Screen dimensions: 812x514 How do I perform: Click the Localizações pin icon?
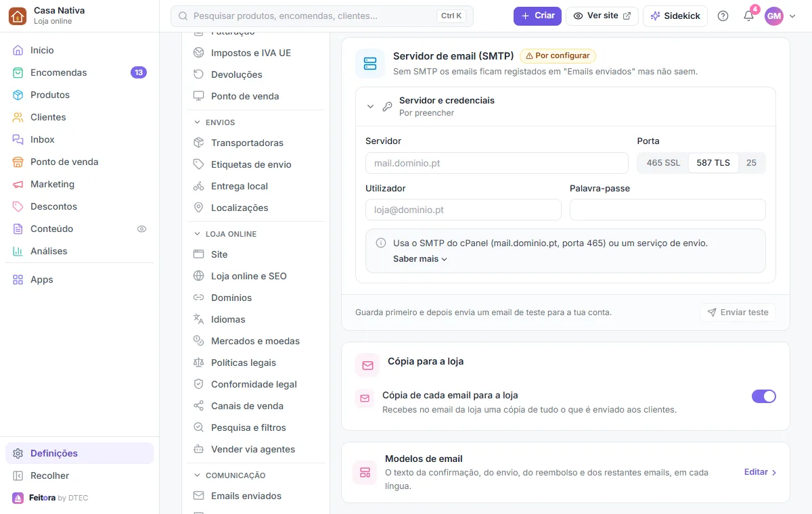198,208
